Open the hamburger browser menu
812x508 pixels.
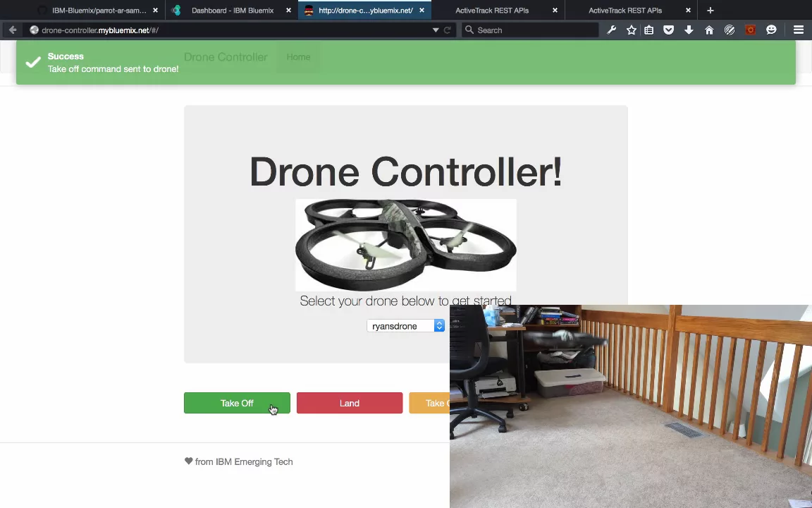click(799, 30)
